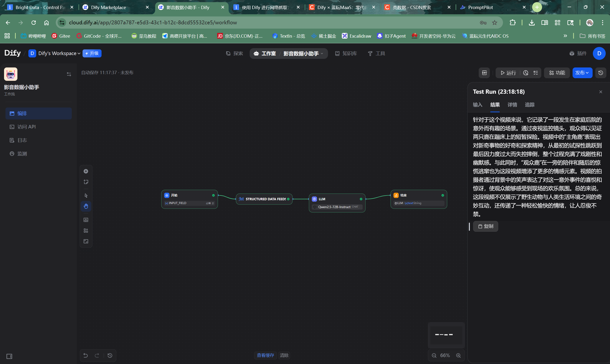Open 知识库 in top navigation
610x364 pixels.
point(346,53)
